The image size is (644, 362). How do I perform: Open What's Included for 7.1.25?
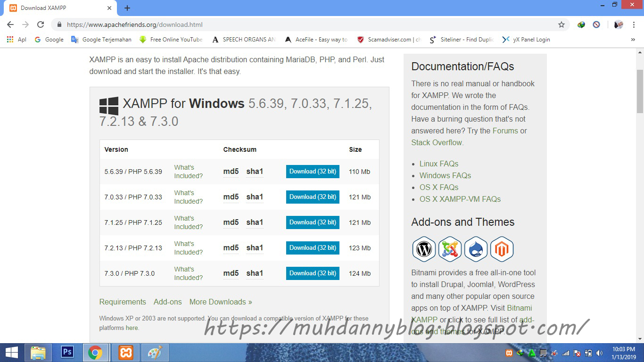[x=188, y=222]
